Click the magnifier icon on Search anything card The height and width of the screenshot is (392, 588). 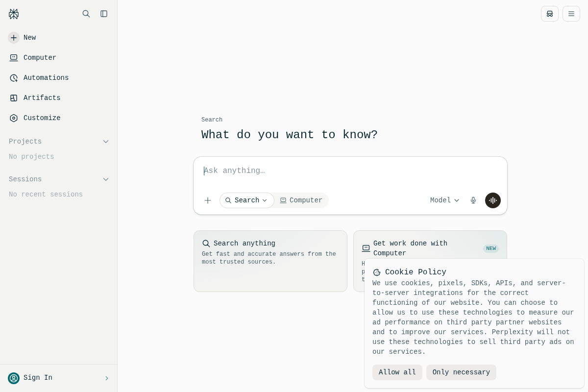pos(206,244)
